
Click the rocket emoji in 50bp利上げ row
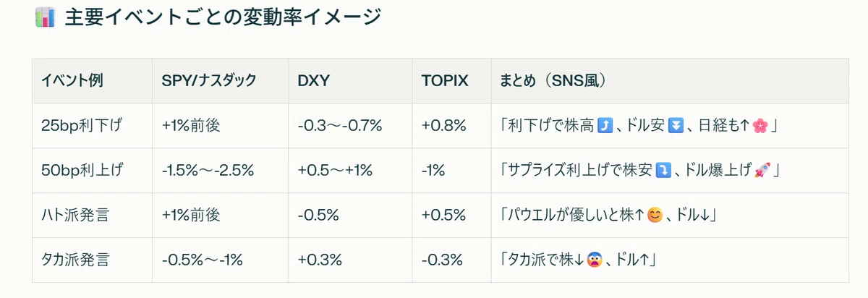[760, 171]
